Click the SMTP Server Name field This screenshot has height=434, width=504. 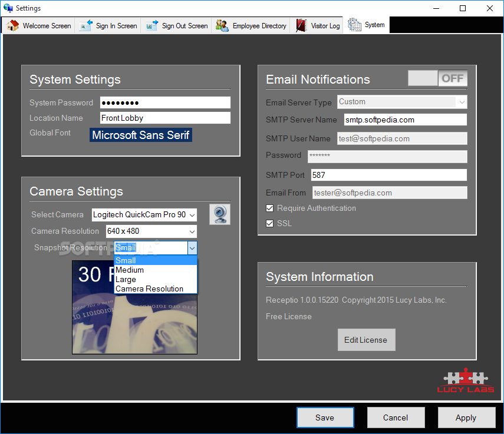point(406,120)
